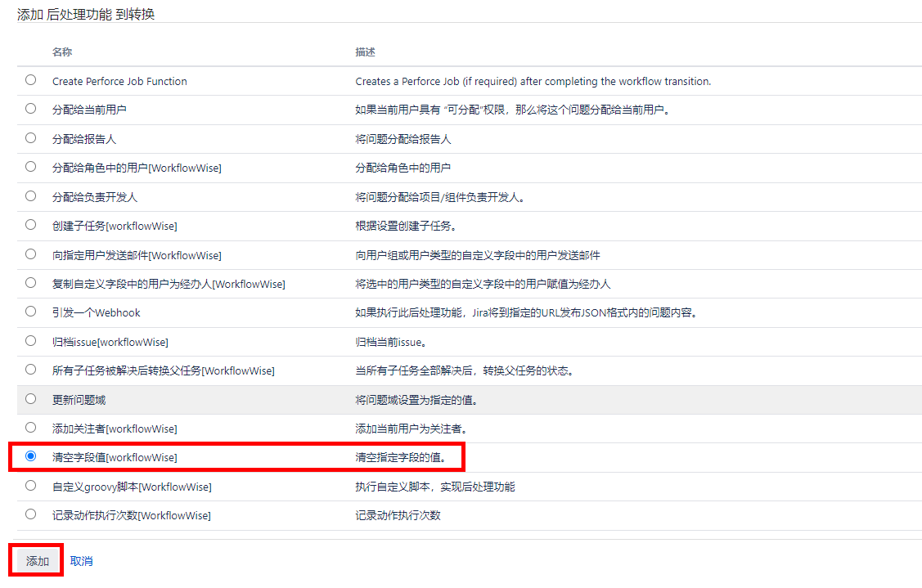Select the Create Perforce Job Function radio button

click(31, 80)
